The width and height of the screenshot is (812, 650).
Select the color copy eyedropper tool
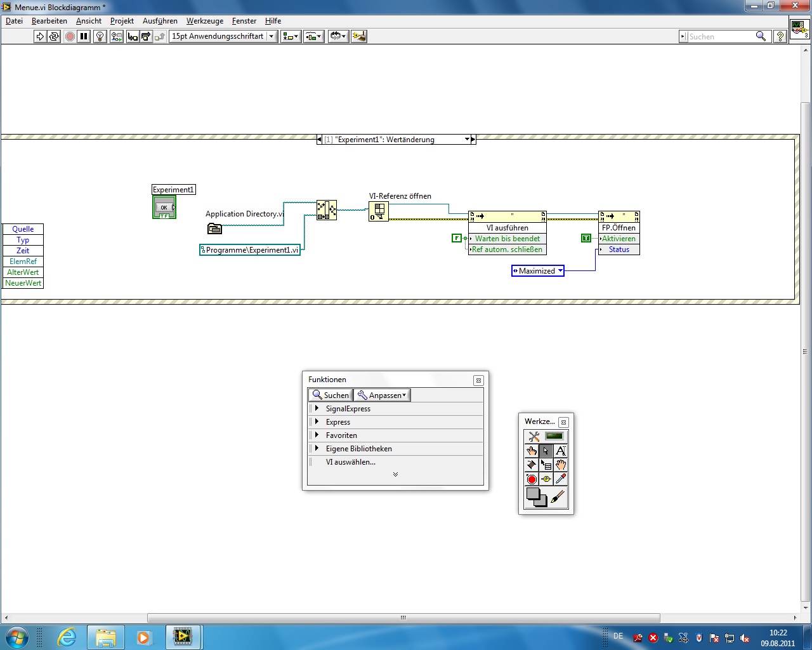(x=560, y=479)
